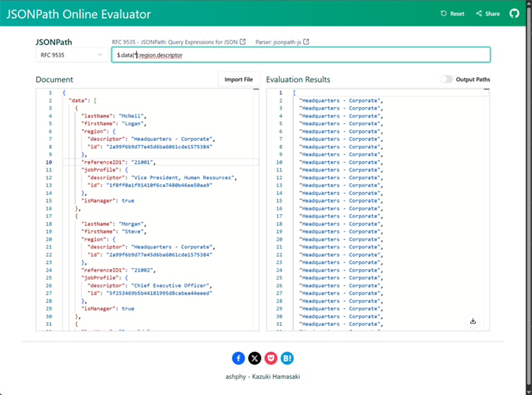
Task: Click the "Chief Executive Officer" descriptor line
Action: pyautogui.click(x=150, y=286)
